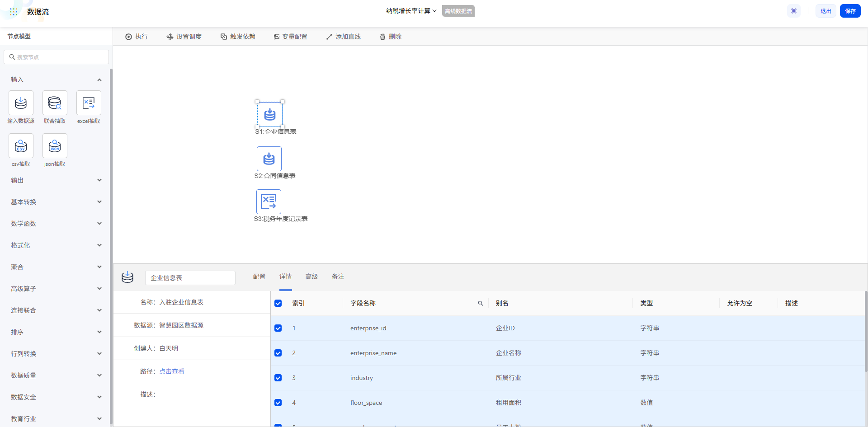Click the fullscreen icon in the header

click(x=794, y=11)
